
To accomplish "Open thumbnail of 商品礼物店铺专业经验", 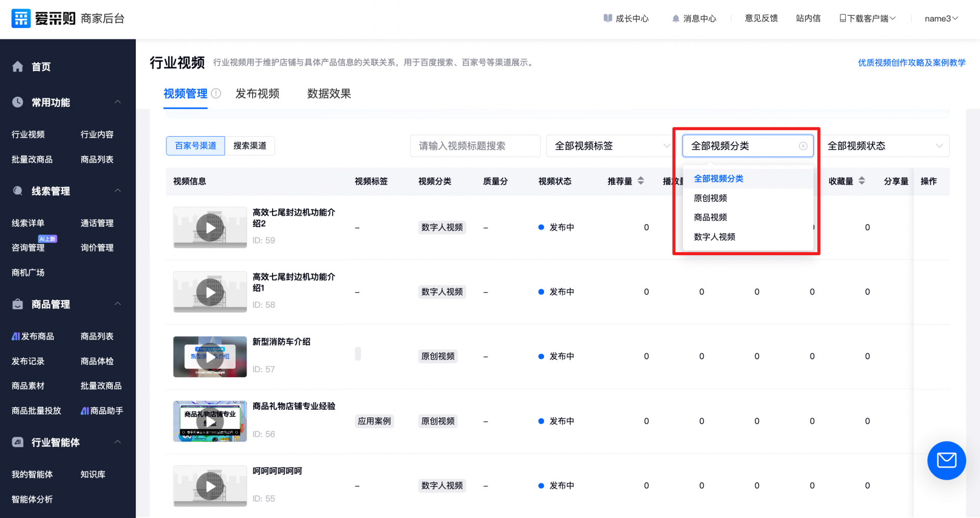I will tap(210, 421).
